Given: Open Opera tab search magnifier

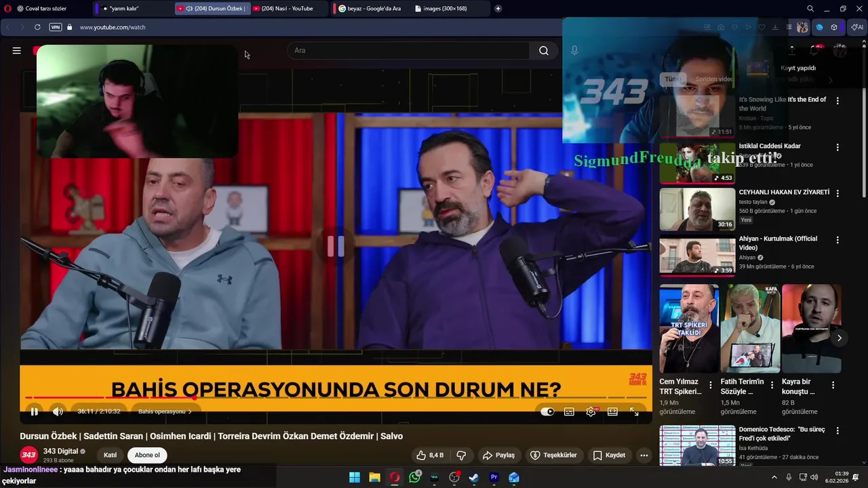Looking at the screenshot, I should tap(810, 9).
